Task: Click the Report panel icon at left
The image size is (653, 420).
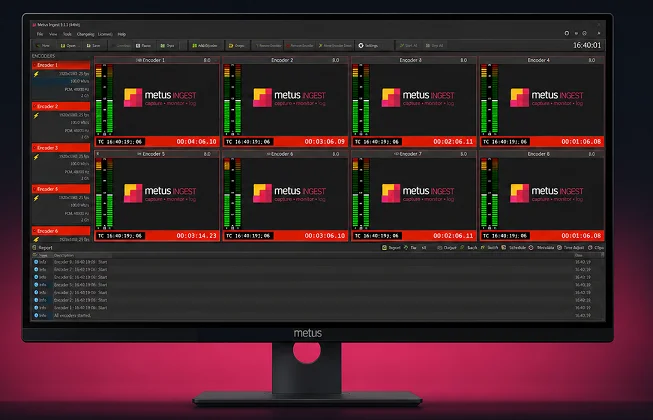Action: [x=35, y=248]
